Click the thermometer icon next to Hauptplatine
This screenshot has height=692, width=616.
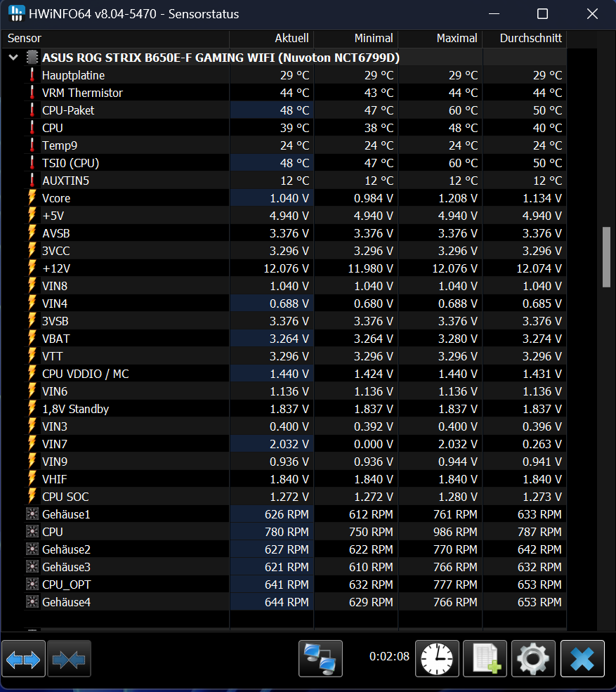(x=32, y=75)
